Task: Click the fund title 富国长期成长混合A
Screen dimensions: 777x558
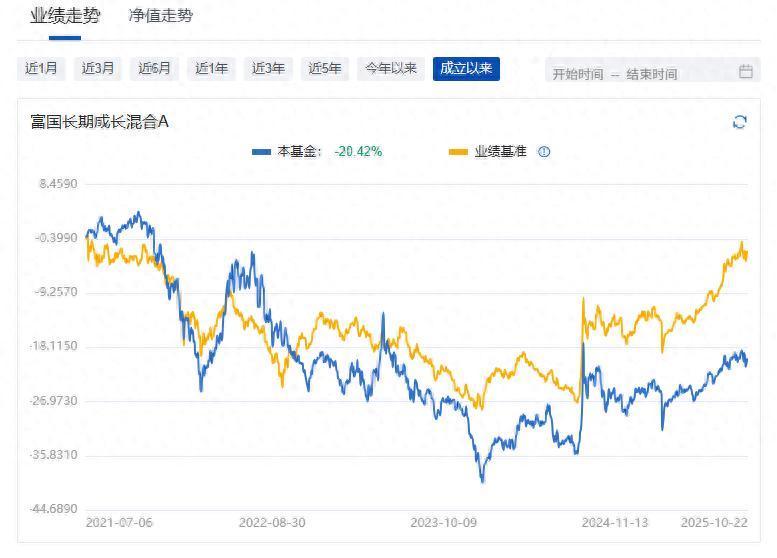Action: pos(99,122)
